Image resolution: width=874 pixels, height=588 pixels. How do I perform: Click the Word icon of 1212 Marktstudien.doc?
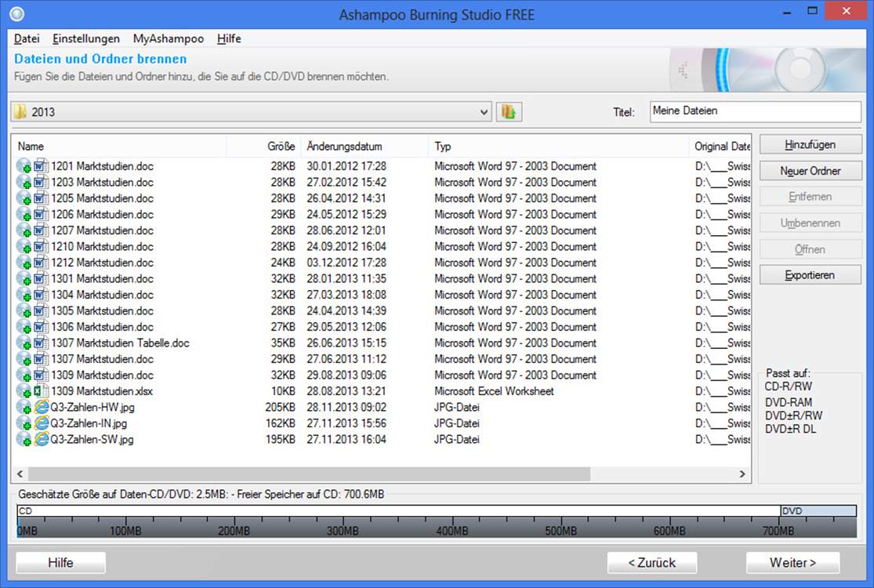[41, 263]
